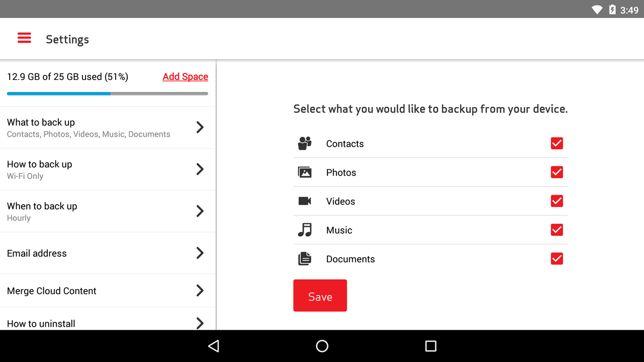Click the storage usage progress bar
This screenshot has height=362, width=644.
107,94
